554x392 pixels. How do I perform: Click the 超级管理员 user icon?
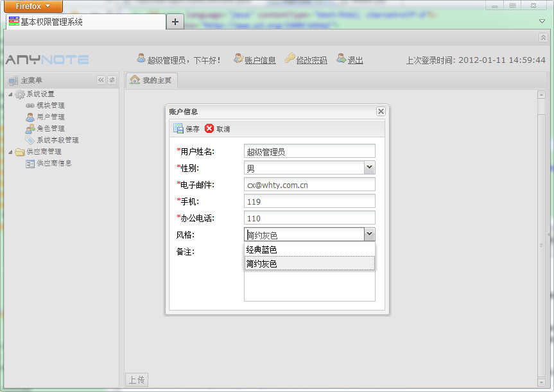141,58
